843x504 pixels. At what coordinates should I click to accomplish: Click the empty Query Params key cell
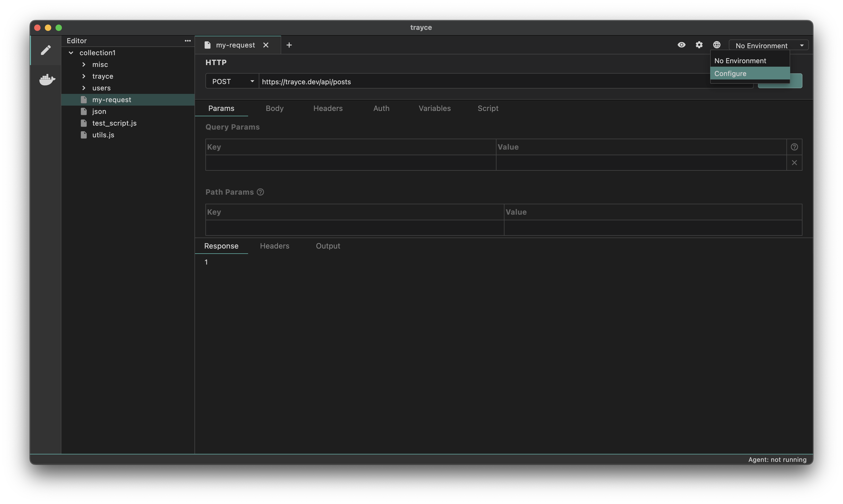(x=351, y=163)
